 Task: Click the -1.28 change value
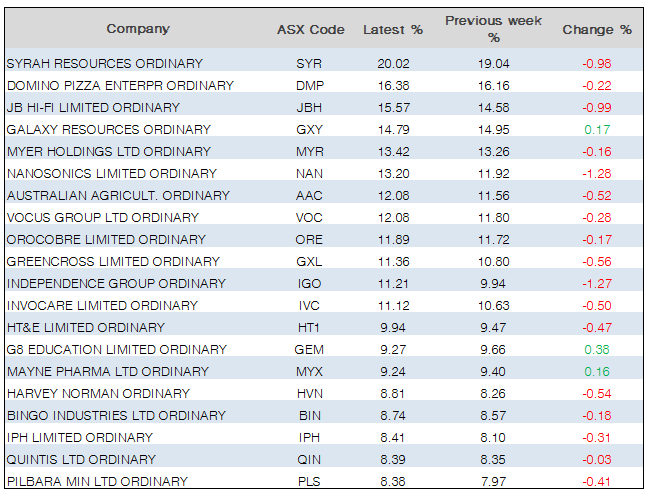pyautogui.click(x=597, y=173)
